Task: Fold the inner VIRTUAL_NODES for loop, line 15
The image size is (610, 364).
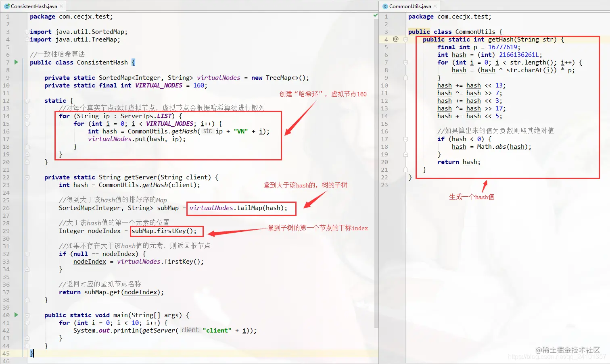Action: [27, 124]
